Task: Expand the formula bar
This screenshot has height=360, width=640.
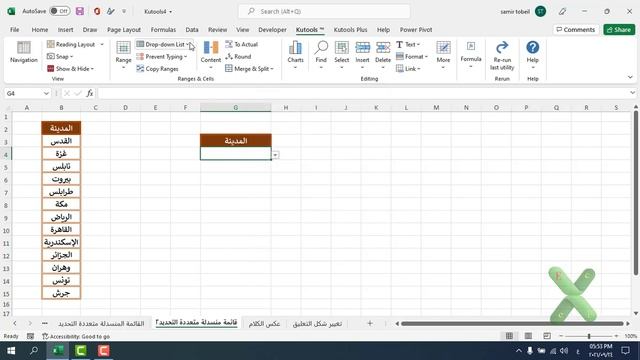Action: pyautogui.click(x=632, y=93)
